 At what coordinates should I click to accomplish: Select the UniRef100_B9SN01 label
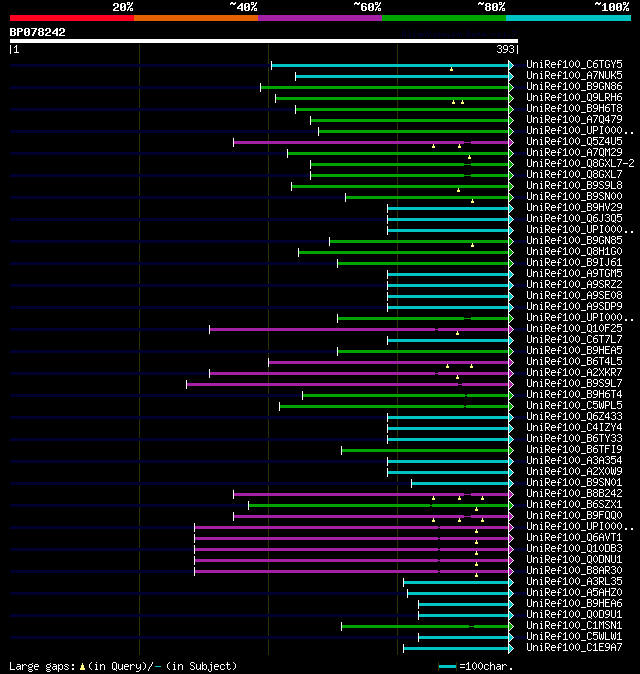click(x=574, y=482)
